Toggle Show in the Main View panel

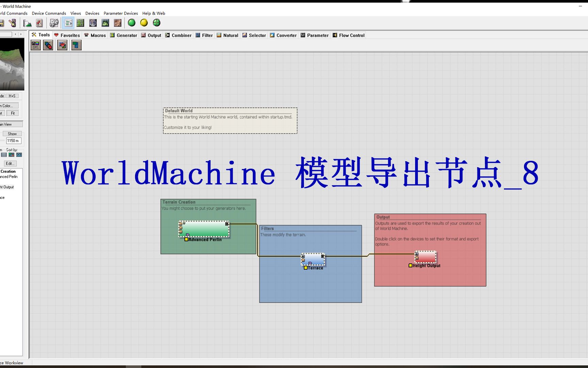tap(12, 134)
